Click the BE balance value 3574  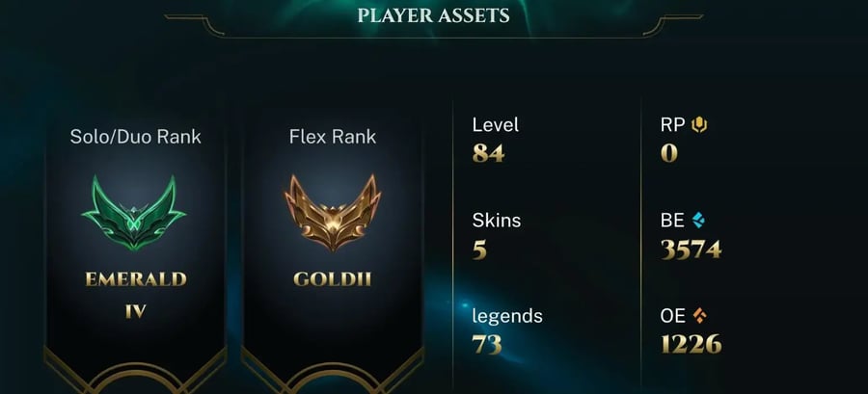[x=692, y=250]
